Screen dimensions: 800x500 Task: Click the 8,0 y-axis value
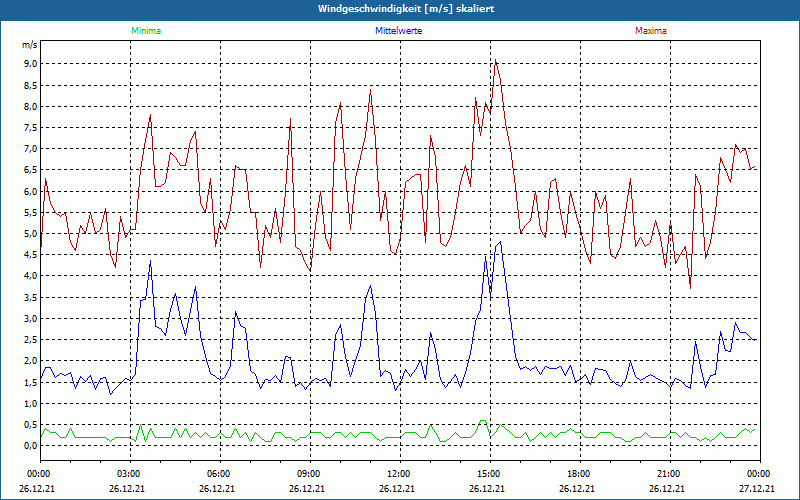click(31, 107)
